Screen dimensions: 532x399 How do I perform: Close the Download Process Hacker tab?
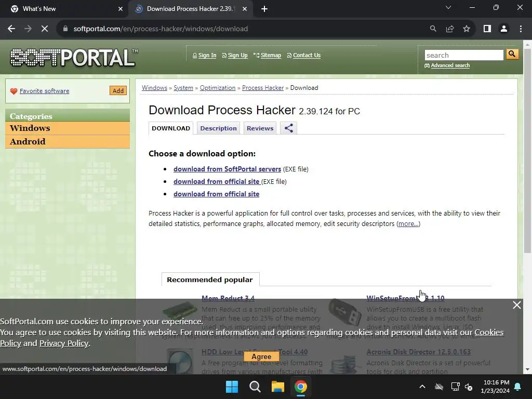[245, 9]
